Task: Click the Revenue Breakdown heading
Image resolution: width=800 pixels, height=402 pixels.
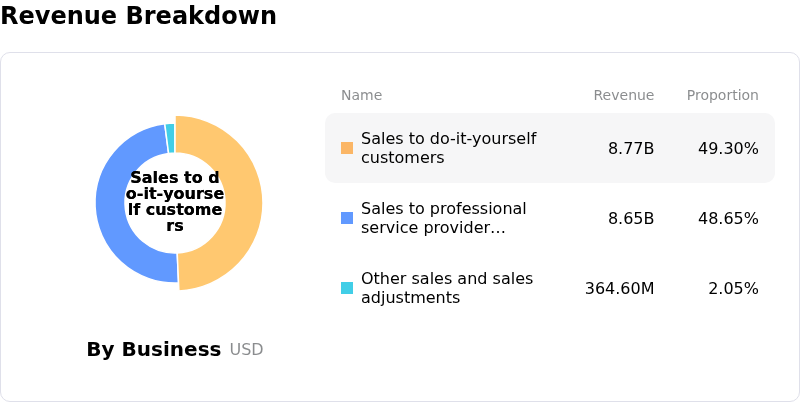Action: pyautogui.click(x=138, y=16)
